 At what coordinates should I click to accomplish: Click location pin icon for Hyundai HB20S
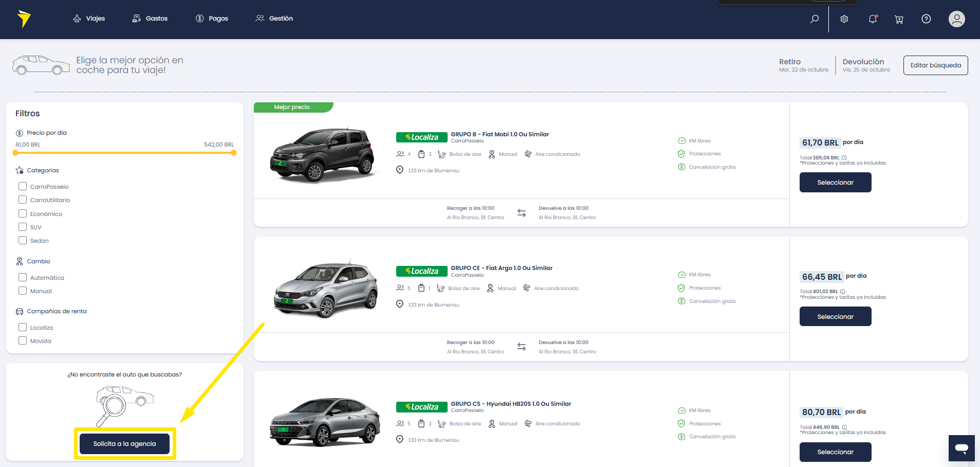pyautogui.click(x=400, y=439)
